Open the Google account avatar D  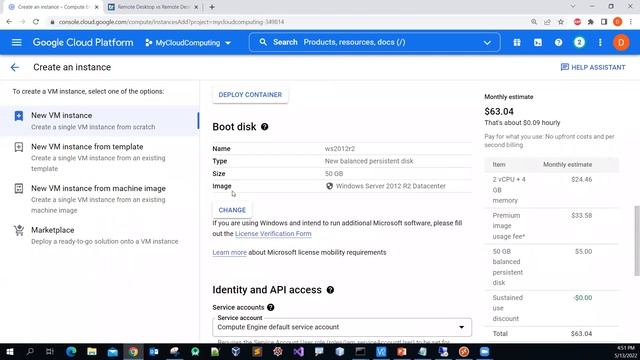(x=621, y=42)
